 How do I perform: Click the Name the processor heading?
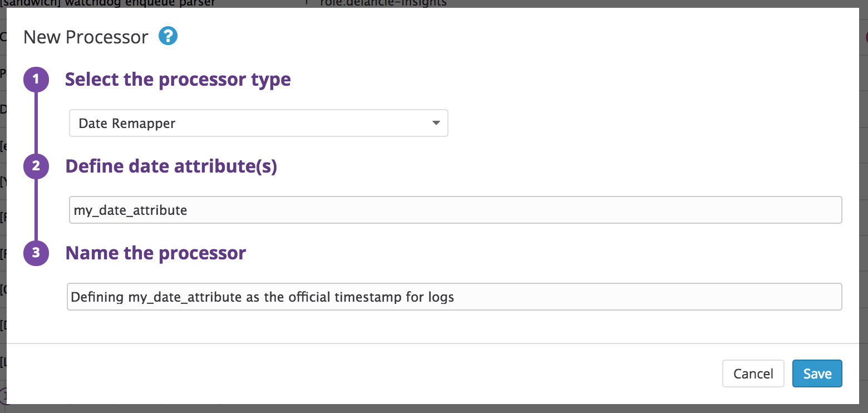[x=156, y=253]
